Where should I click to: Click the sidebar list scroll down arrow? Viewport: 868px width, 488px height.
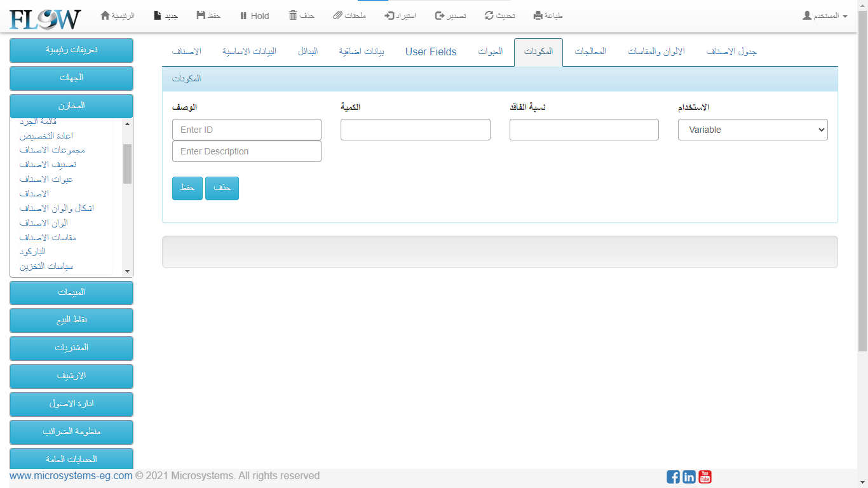pyautogui.click(x=127, y=271)
